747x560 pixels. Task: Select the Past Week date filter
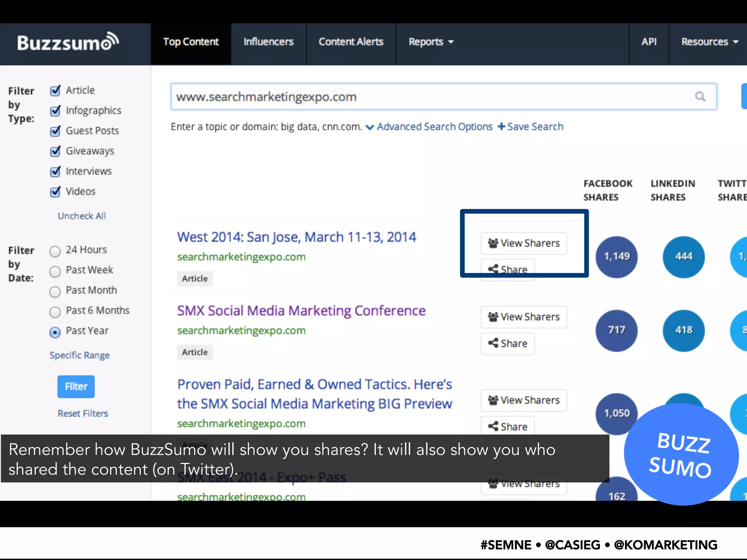pyautogui.click(x=55, y=271)
